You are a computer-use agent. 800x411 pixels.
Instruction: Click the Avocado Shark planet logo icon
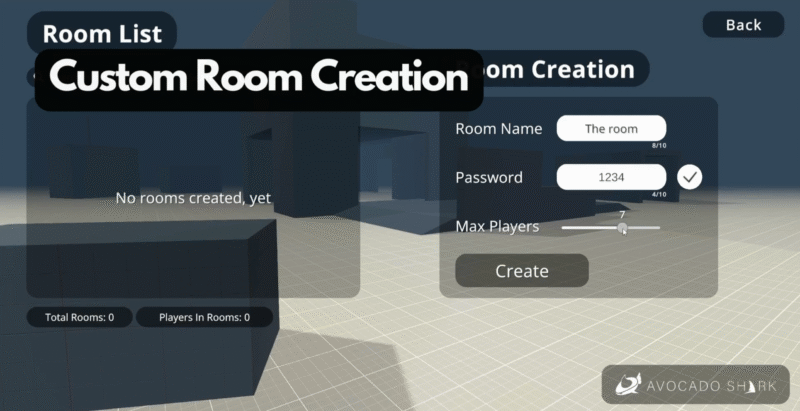pyautogui.click(x=629, y=384)
